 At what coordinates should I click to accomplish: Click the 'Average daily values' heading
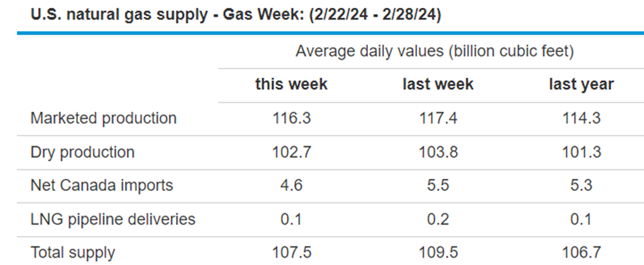click(x=434, y=51)
